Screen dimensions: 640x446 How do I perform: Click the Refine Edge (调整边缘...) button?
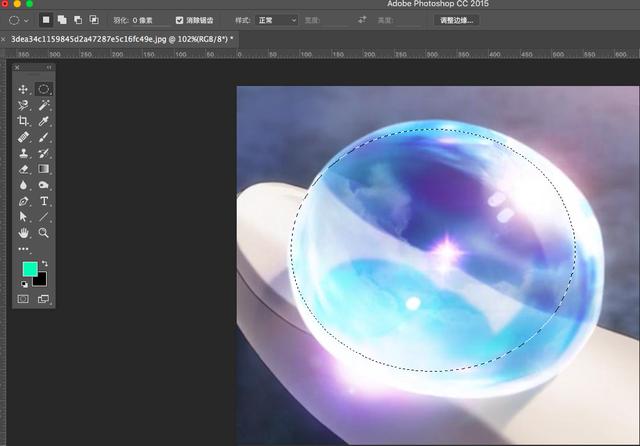tap(456, 20)
